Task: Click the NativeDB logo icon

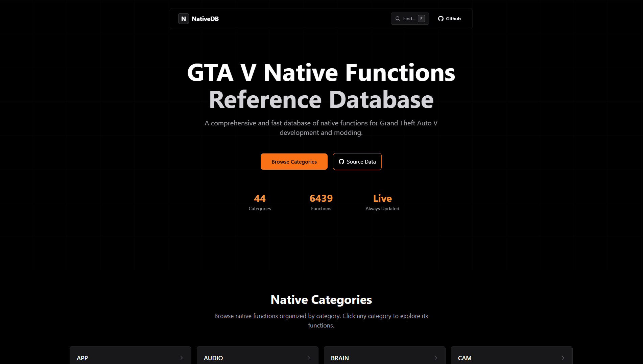Action: pyautogui.click(x=184, y=19)
